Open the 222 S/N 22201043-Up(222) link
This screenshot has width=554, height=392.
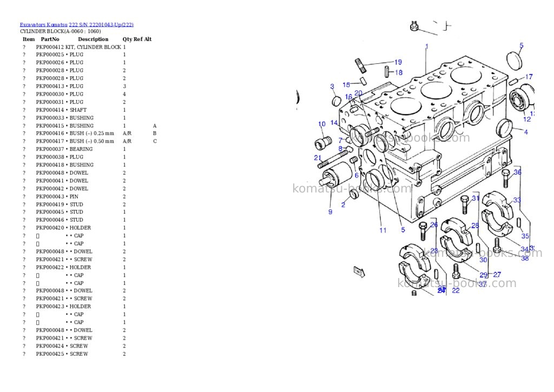click(x=101, y=24)
